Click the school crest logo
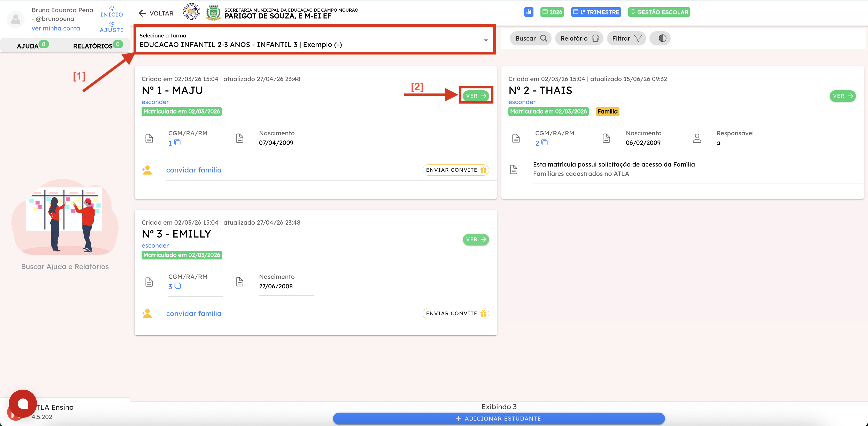The width and height of the screenshot is (868, 426). pos(191,12)
